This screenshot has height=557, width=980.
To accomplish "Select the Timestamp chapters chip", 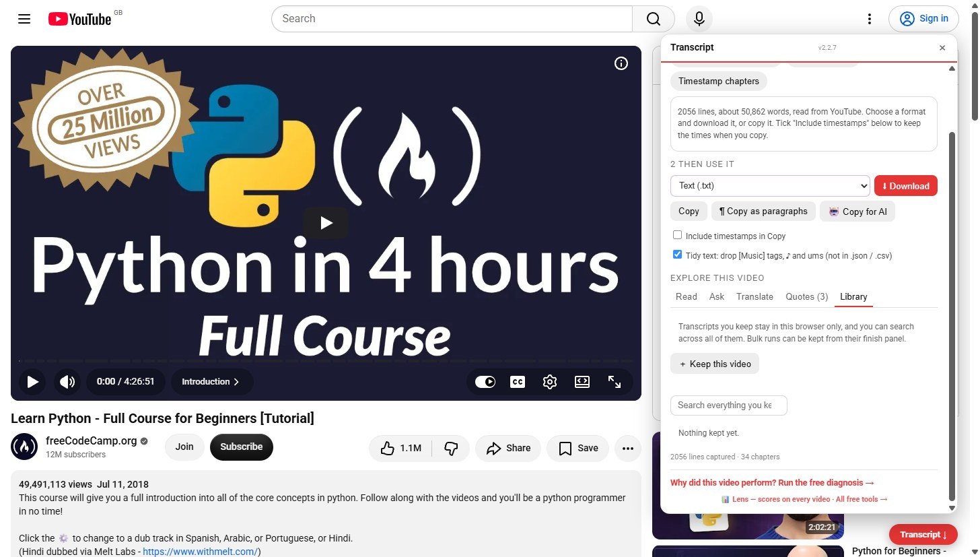I will coord(719,81).
